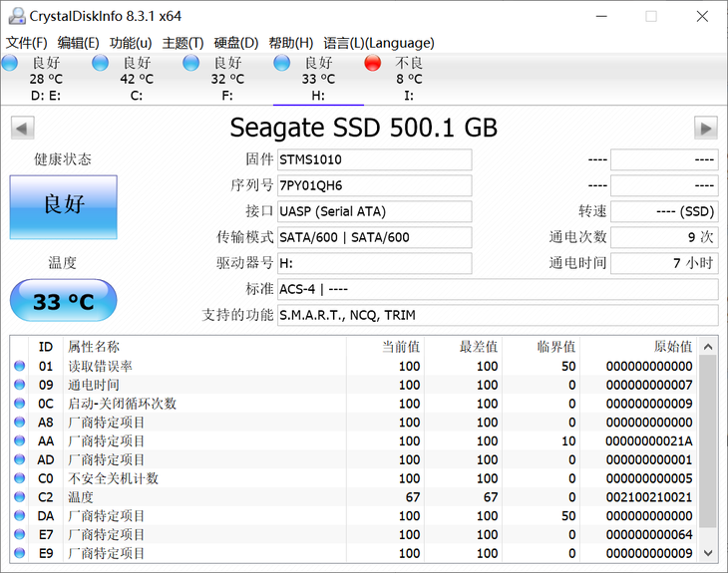
Task: Select the red 不良 disk I:
Action: click(x=409, y=79)
